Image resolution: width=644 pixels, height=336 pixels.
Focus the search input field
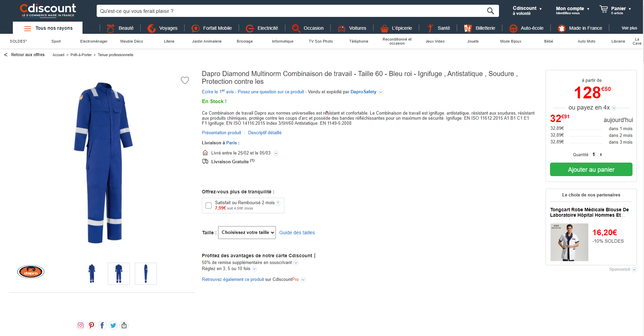(x=292, y=11)
